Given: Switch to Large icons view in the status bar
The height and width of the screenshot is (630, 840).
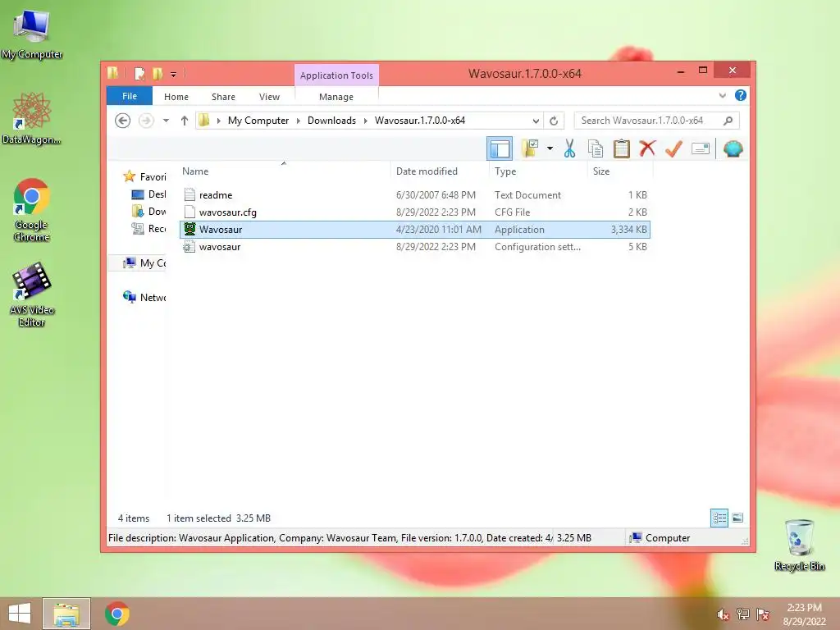Looking at the screenshot, I should point(737,518).
